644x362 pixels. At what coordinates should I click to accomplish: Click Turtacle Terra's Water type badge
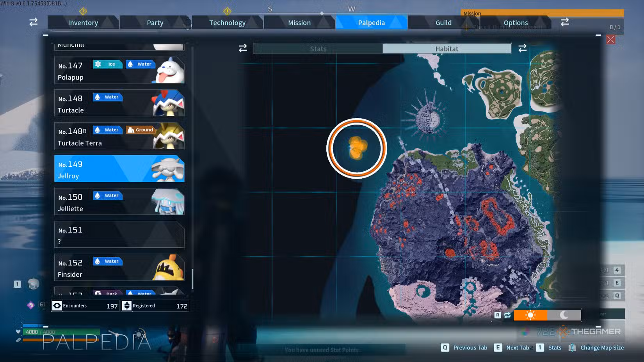[108, 130]
